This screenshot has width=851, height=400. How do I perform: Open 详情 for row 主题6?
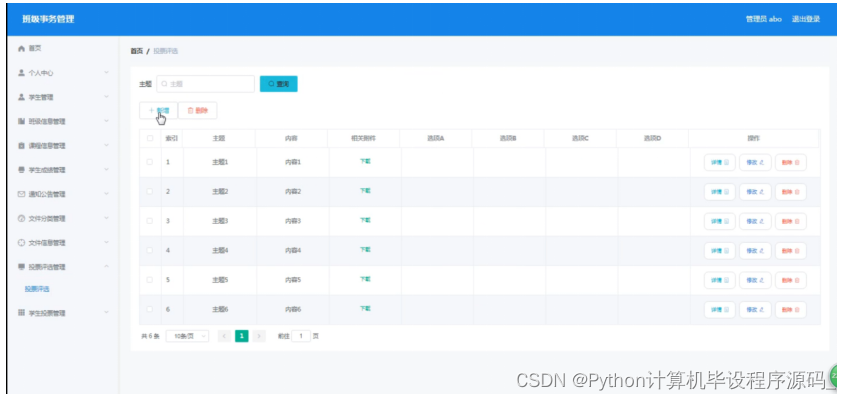pyautogui.click(x=720, y=309)
